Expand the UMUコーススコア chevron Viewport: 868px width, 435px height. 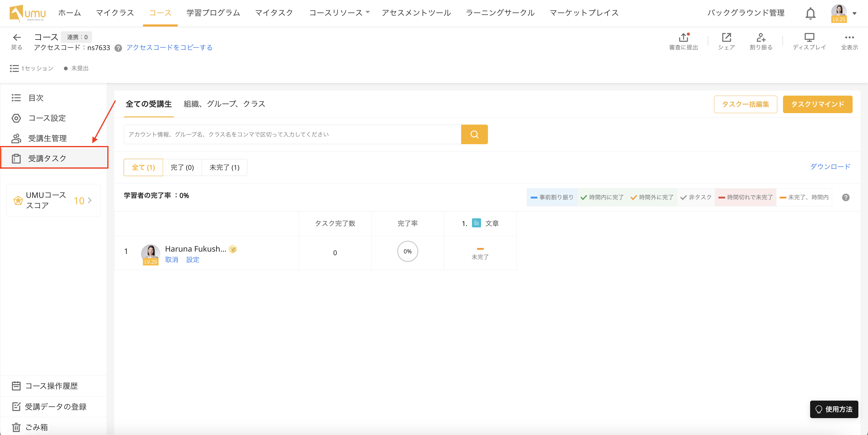pyautogui.click(x=90, y=200)
